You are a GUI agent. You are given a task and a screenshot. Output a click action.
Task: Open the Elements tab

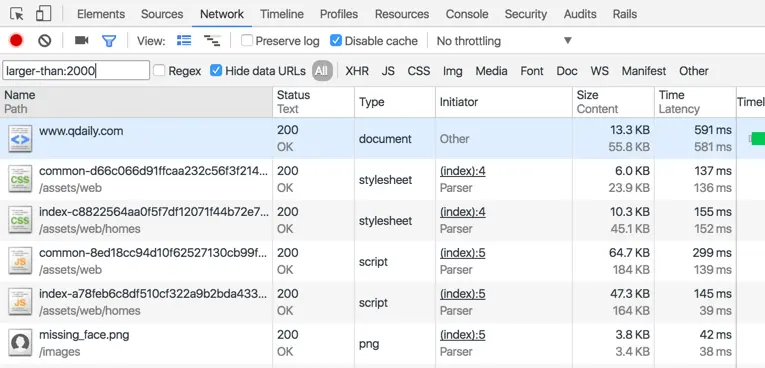(x=101, y=14)
